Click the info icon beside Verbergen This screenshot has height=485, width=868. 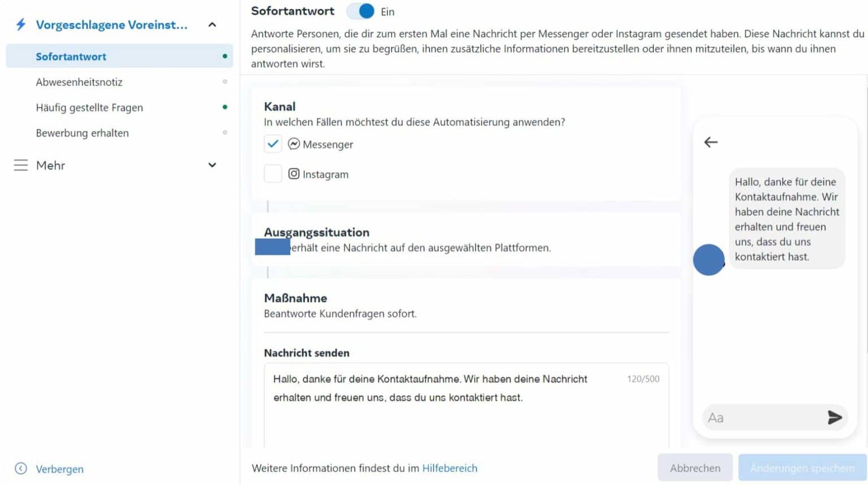21,469
